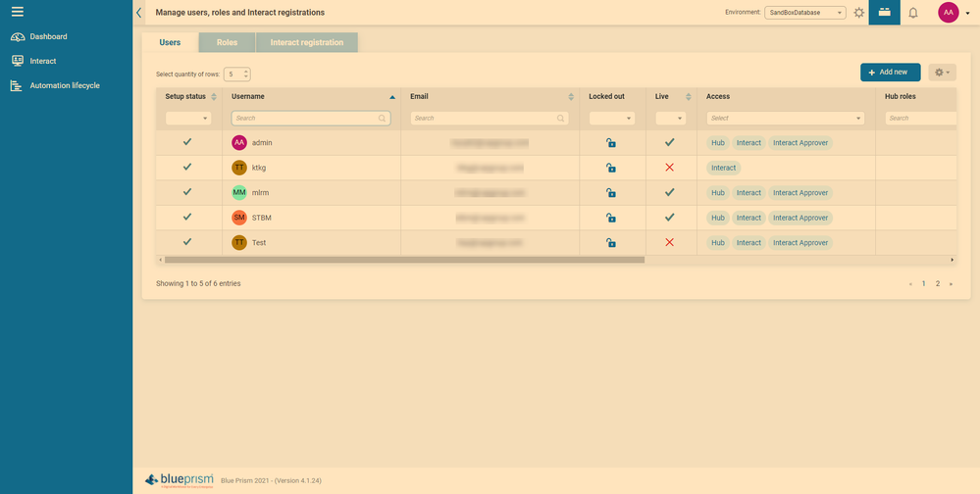Image resolution: width=980 pixels, height=494 pixels.
Task: Click the Username search field
Action: tap(305, 118)
